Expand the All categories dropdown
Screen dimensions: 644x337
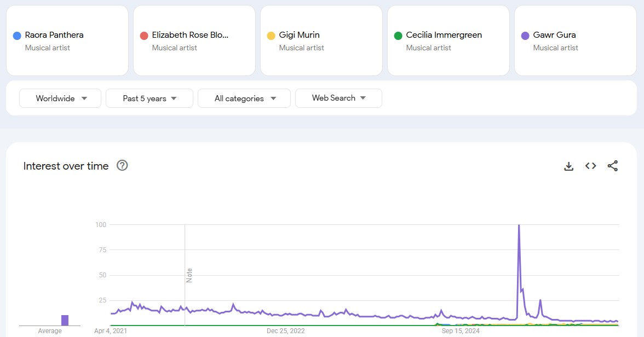point(244,98)
